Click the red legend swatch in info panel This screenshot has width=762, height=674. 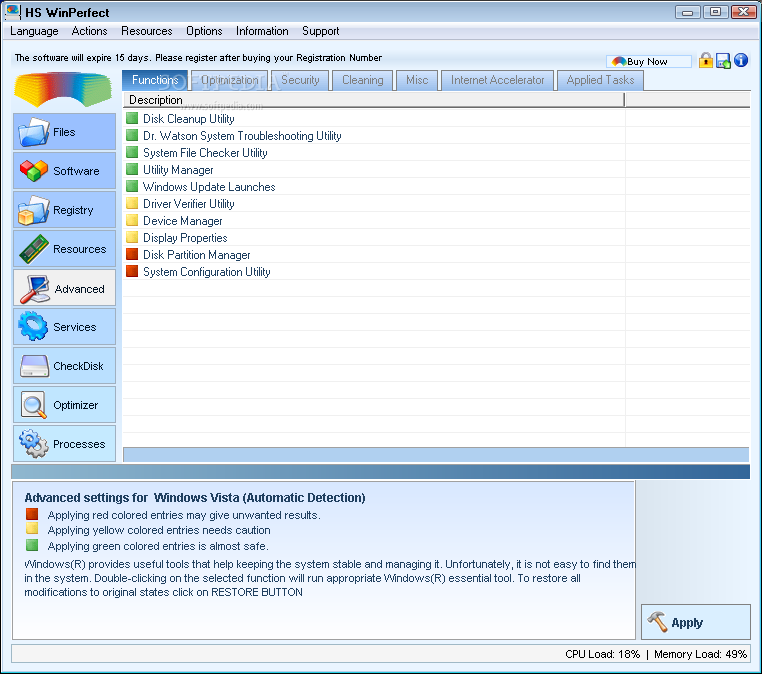click(32, 514)
